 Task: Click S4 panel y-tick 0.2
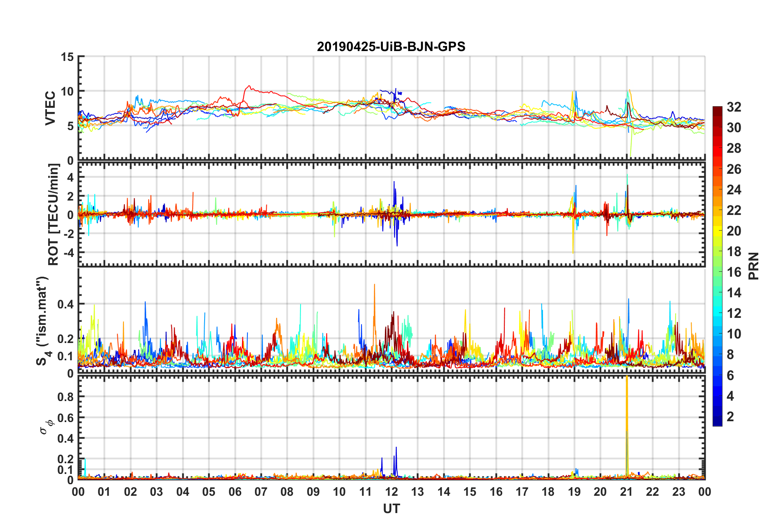66,339
